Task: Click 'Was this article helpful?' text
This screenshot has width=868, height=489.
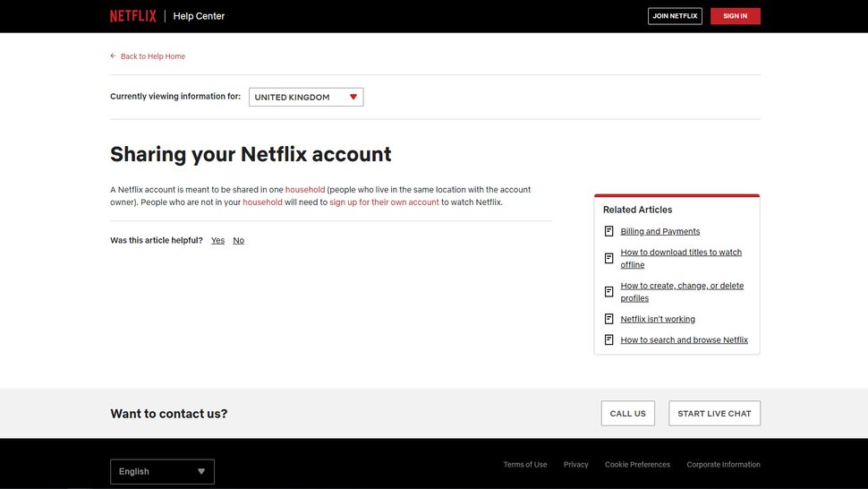Action: pyautogui.click(x=157, y=240)
